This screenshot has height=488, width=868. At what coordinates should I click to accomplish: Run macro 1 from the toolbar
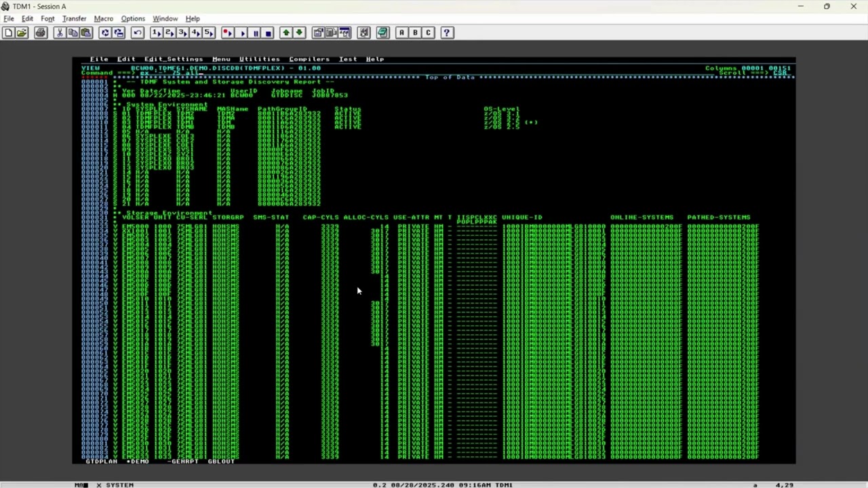tap(156, 33)
